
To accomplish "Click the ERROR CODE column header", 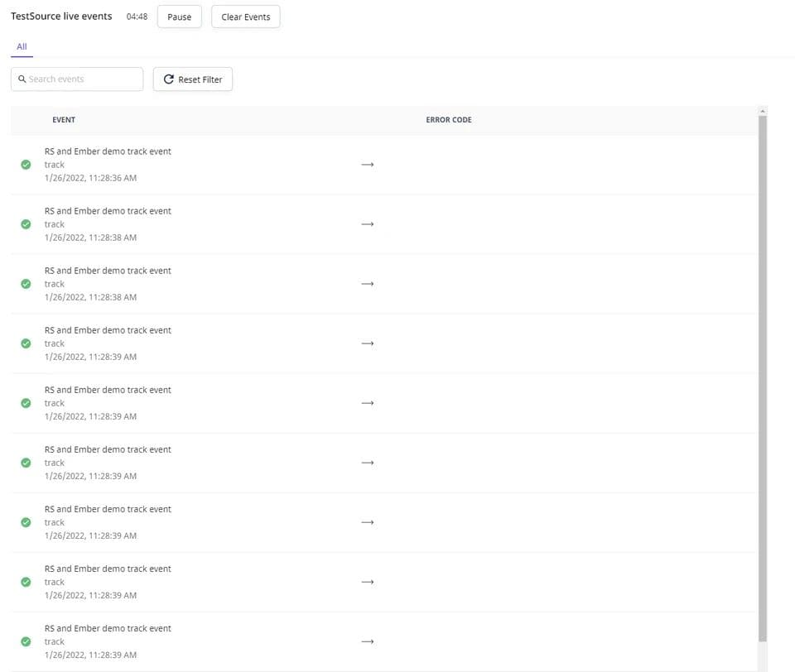I will click(x=448, y=120).
